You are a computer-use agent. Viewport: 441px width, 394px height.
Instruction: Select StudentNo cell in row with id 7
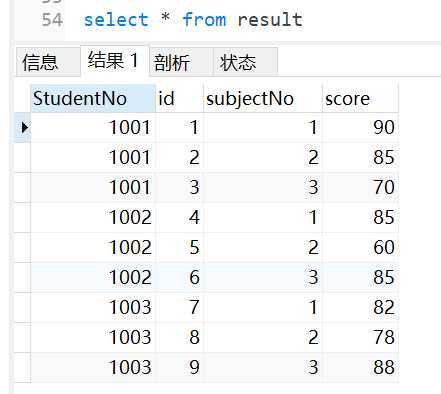[93, 307]
